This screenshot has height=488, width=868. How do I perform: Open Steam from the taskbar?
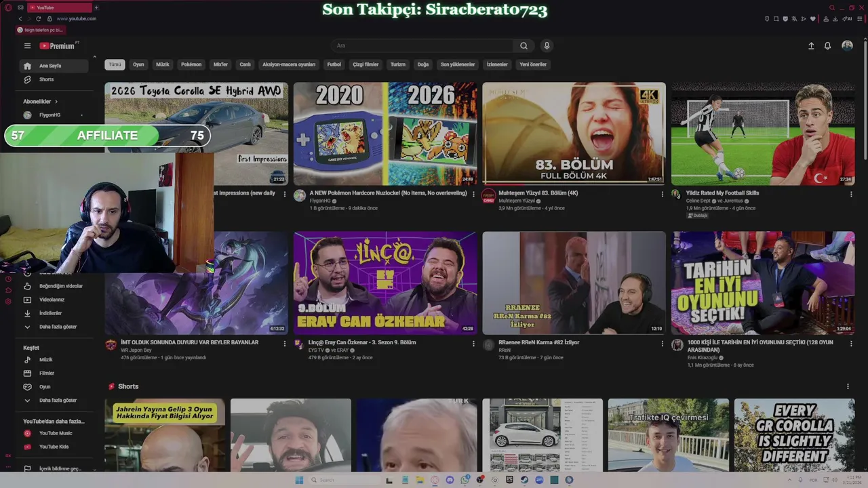[524, 480]
